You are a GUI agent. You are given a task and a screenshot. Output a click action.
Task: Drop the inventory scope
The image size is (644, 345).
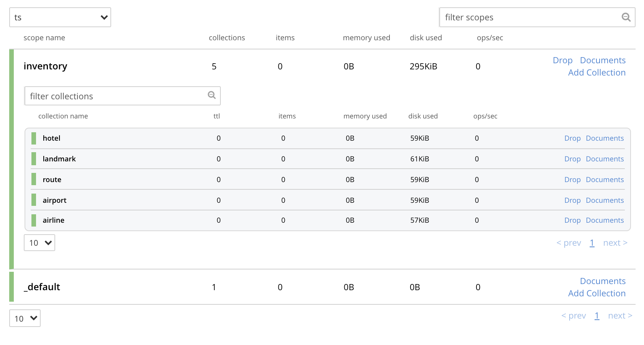click(562, 60)
